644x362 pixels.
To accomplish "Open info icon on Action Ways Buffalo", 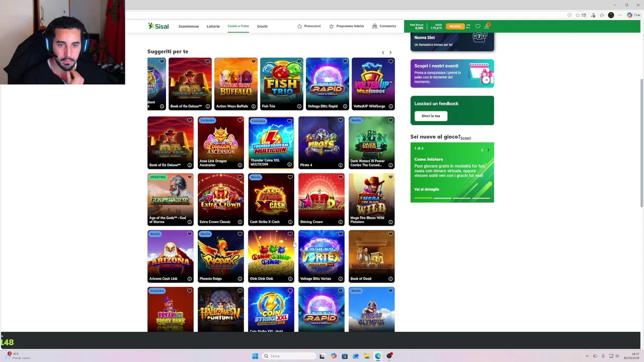I will [253, 106].
